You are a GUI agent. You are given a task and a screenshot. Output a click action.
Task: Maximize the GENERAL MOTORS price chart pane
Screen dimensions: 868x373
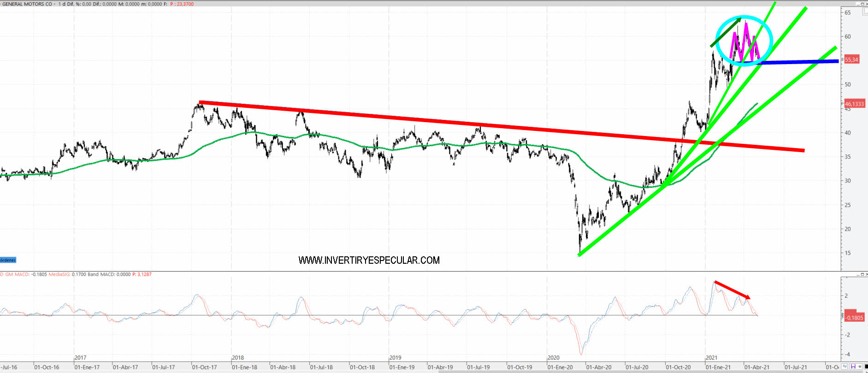point(862,4)
